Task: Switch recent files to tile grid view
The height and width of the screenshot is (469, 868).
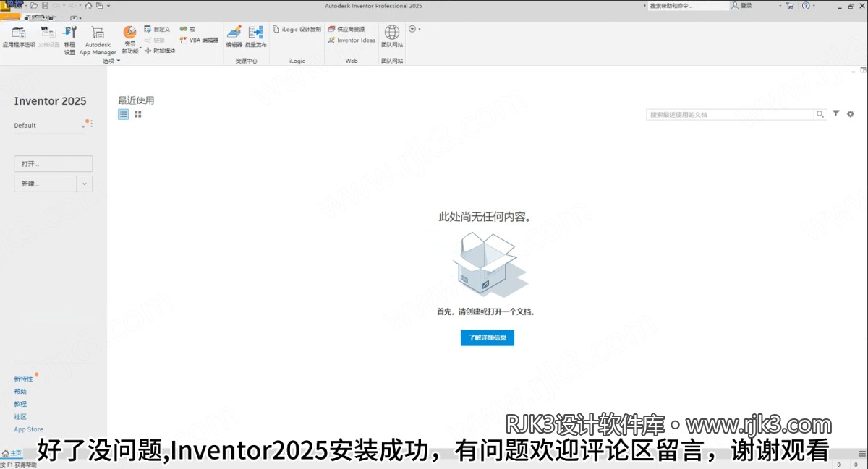Action: pyautogui.click(x=138, y=114)
